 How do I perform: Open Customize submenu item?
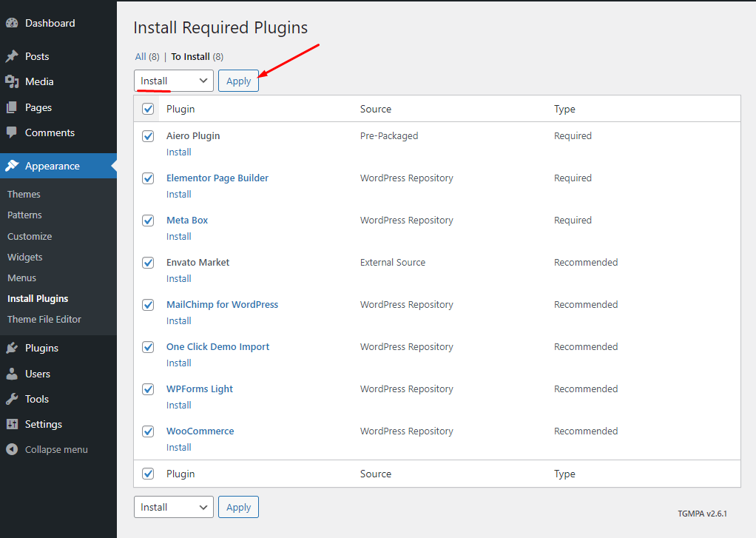[30, 236]
